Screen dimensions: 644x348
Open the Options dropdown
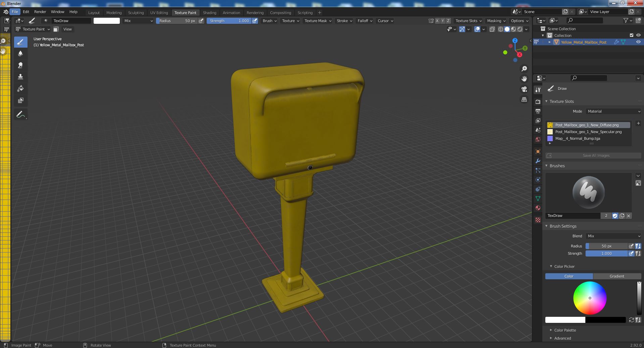(x=519, y=21)
